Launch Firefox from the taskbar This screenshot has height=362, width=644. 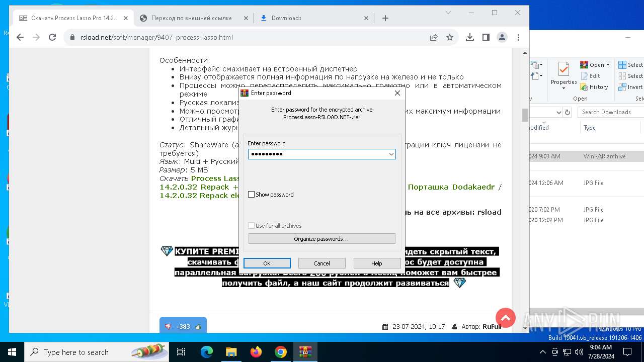click(x=256, y=352)
